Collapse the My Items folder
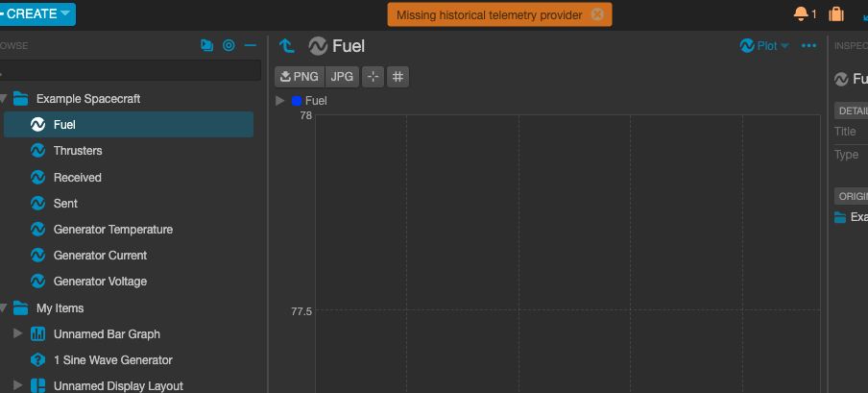The height and width of the screenshot is (393, 868). click(3, 307)
